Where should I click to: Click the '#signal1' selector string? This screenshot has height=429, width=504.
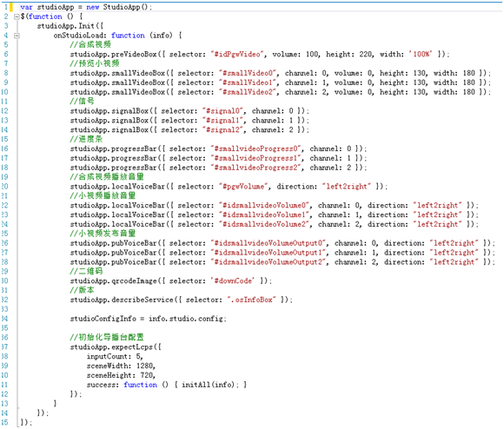[x=223, y=121]
